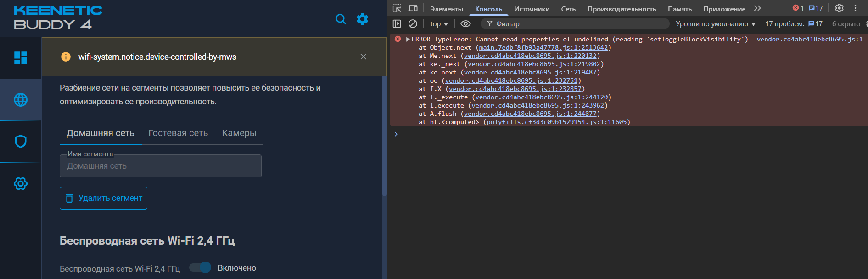
Task: Select the globe Internet icon in sidebar
Action: tap(21, 100)
